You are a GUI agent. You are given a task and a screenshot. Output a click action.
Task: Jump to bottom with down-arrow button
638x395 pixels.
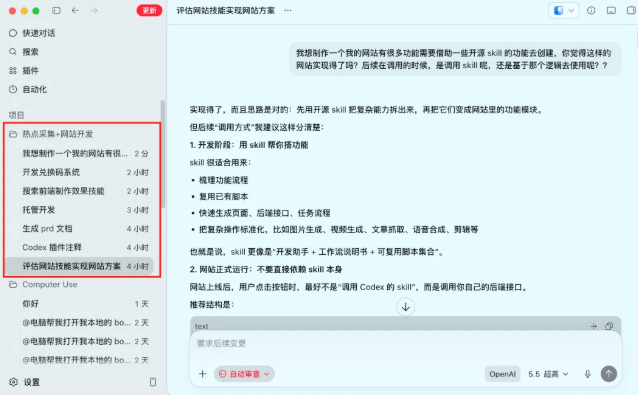(x=406, y=307)
